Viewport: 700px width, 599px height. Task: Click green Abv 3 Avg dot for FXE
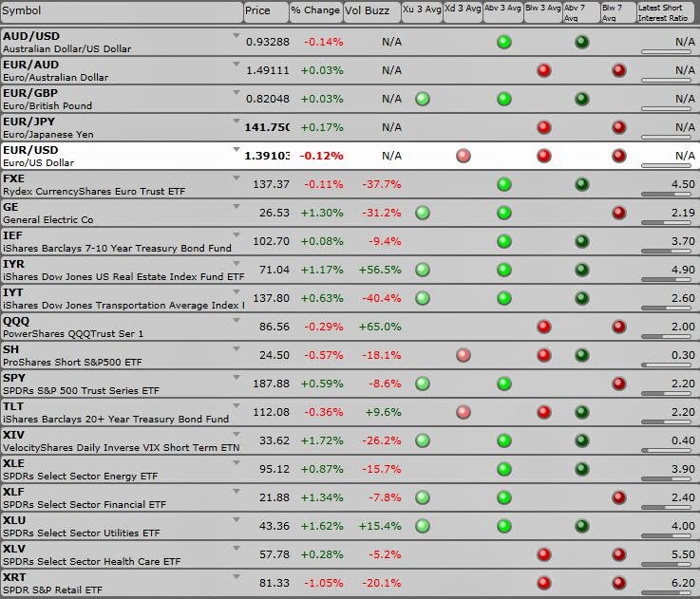click(x=504, y=184)
